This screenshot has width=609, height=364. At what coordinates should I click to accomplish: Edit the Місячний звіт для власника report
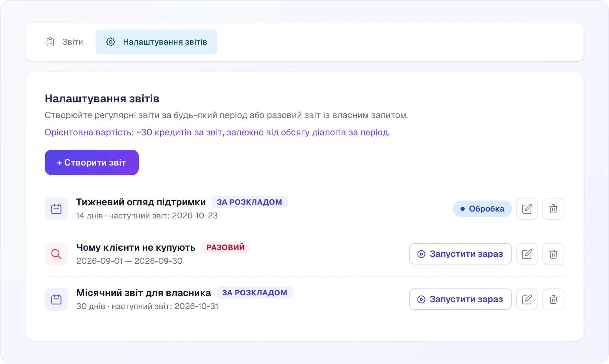click(x=527, y=299)
